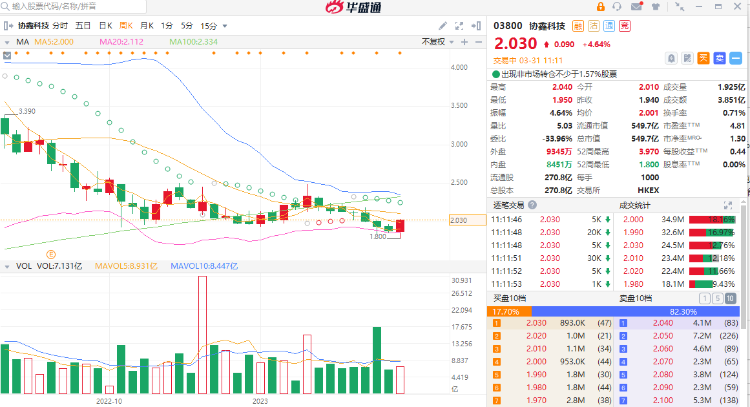Open the skin theme shirt icon
The height and width of the screenshot is (407, 750).
pos(656,7)
